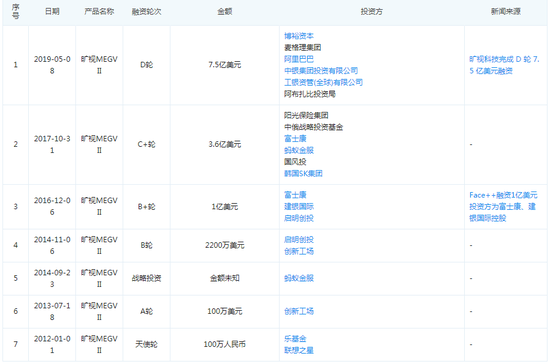Select the 100万人民币 amount cell
The height and width of the screenshot is (364, 550).
pos(225,344)
